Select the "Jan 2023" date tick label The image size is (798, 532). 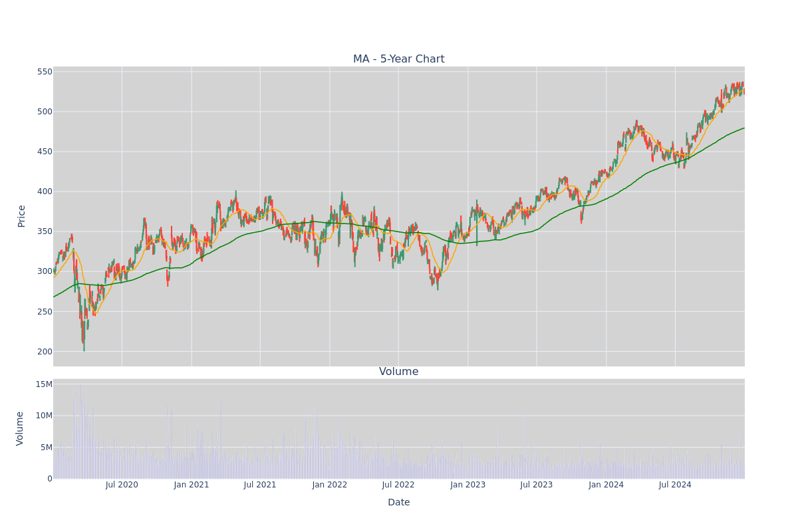[467, 485]
